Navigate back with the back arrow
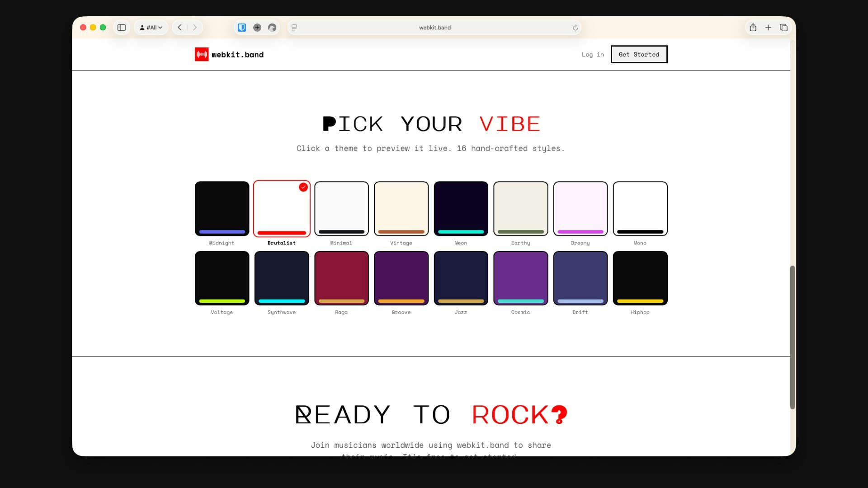Image resolution: width=868 pixels, height=488 pixels. (x=179, y=27)
